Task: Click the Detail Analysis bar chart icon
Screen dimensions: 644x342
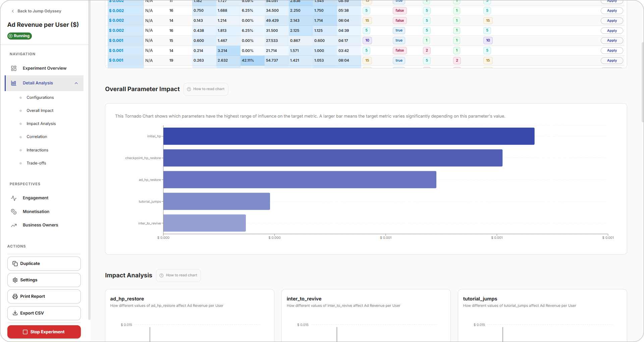Action: tap(14, 83)
